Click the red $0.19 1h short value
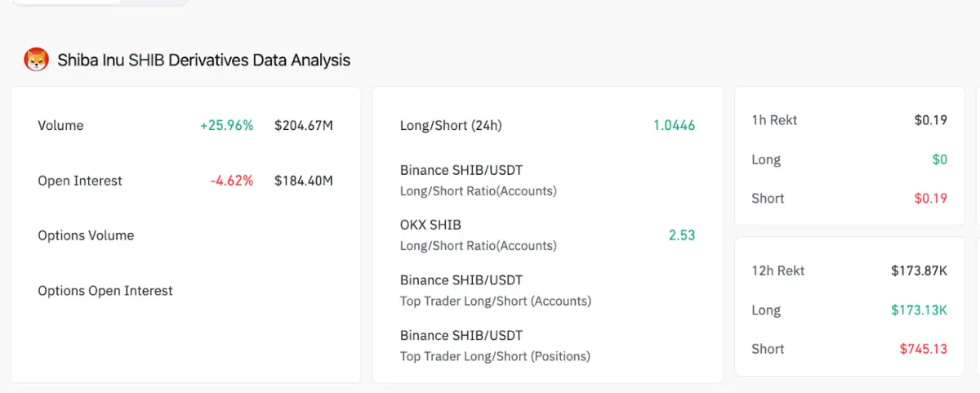 [931, 199]
